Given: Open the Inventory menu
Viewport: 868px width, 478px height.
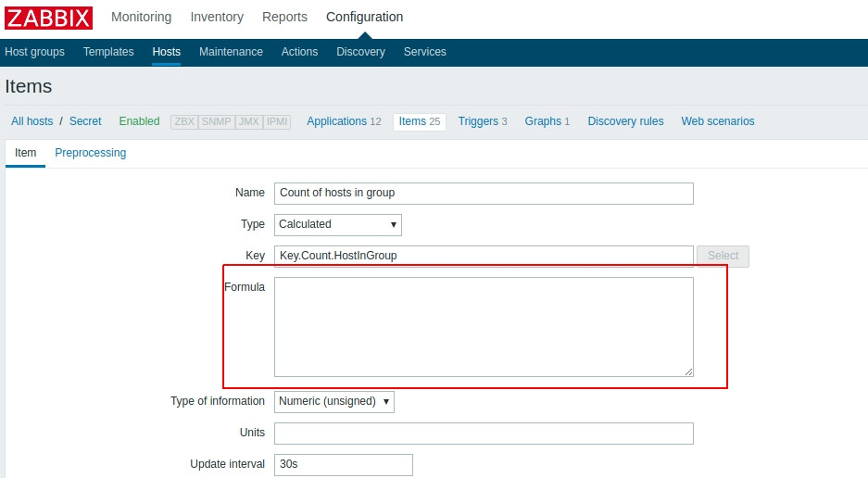Looking at the screenshot, I should coord(217,17).
